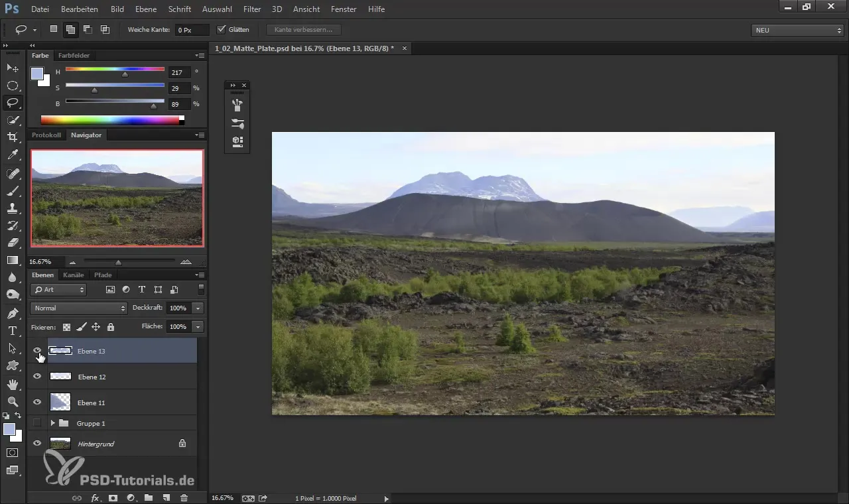Open the layer filter Art dropdown
This screenshot has height=504, width=849.
click(x=58, y=290)
